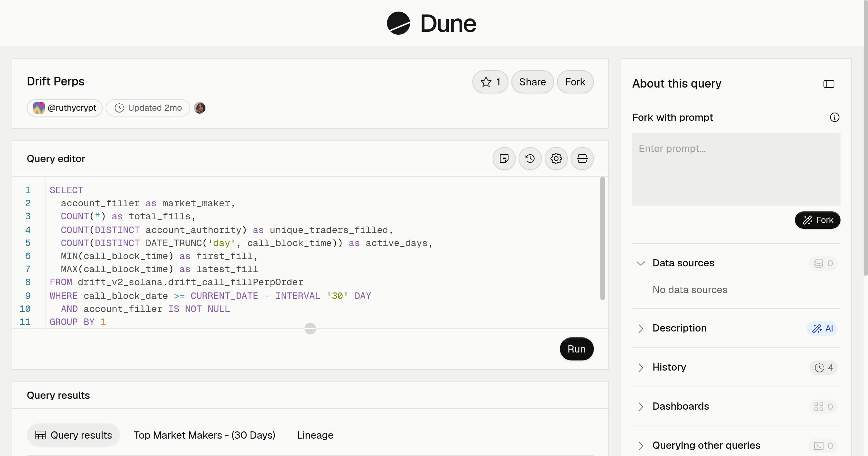Open query version history clock icon
The width and height of the screenshot is (868, 456).
530,159
